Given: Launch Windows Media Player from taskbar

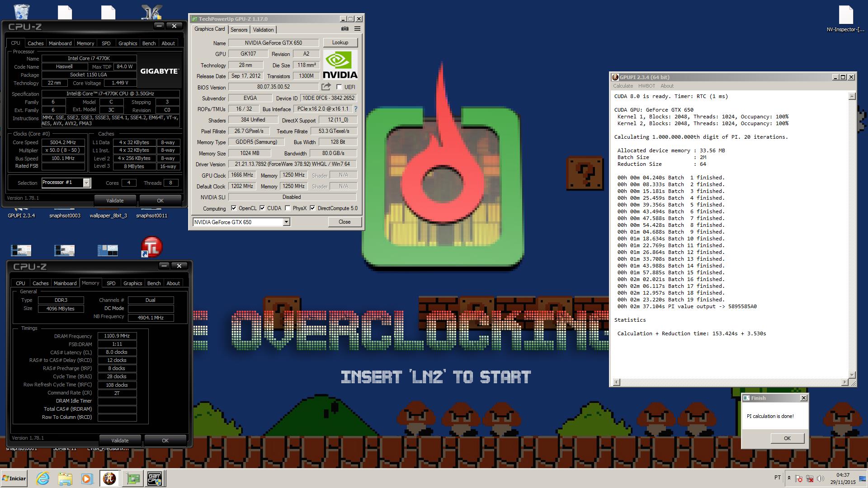Looking at the screenshot, I should [x=87, y=479].
